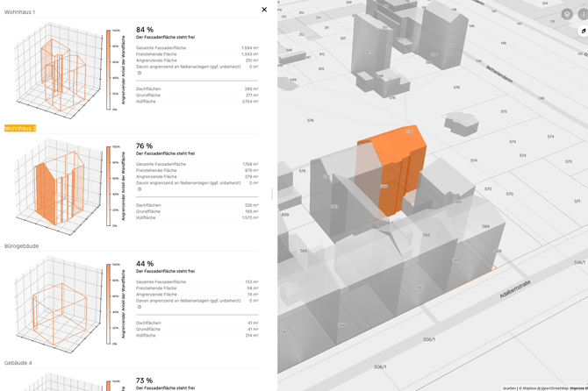588x391 pixels.
Task: Open the partially visible top-right menu button
Action: [584, 15]
